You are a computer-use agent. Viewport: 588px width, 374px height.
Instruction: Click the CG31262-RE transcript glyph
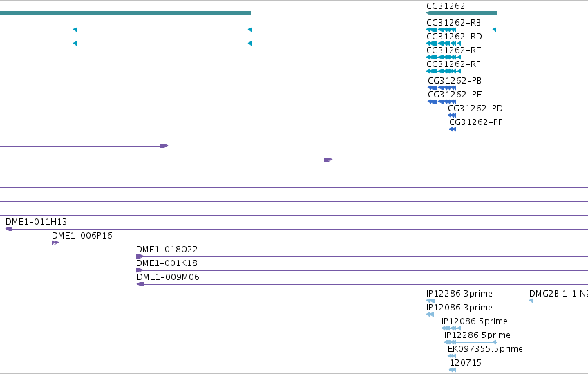pos(444,57)
